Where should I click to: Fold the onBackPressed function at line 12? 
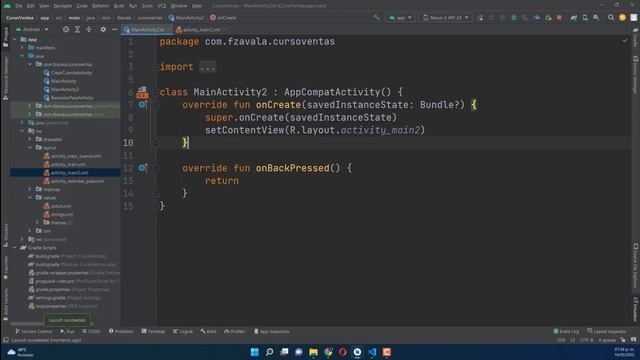tap(156, 168)
